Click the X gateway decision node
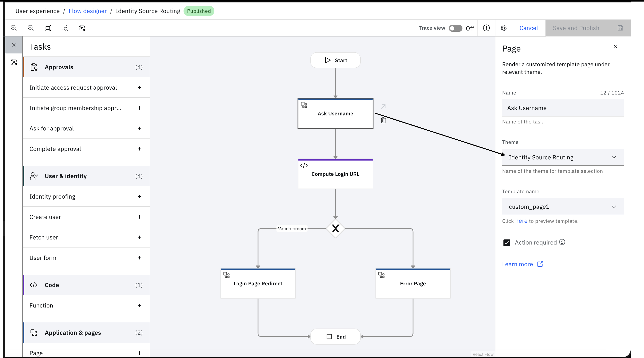 coord(335,228)
